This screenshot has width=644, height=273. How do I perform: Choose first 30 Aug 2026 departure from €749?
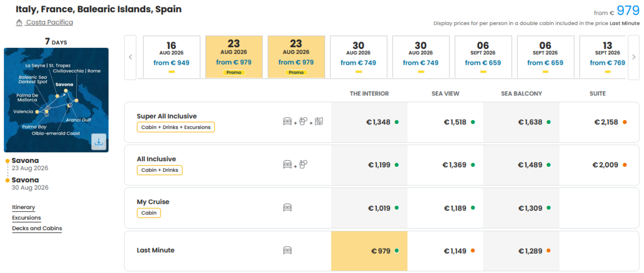click(x=358, y=57)
